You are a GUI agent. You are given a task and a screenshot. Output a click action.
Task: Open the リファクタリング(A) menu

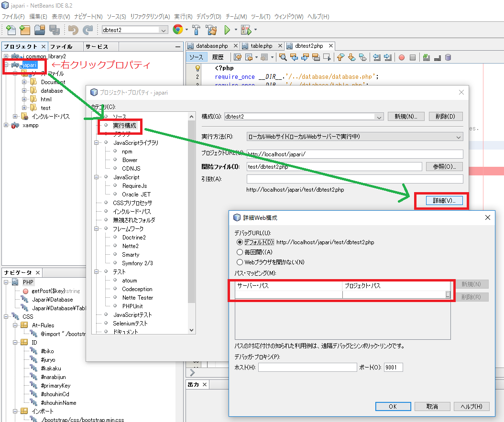coord(150,16)
